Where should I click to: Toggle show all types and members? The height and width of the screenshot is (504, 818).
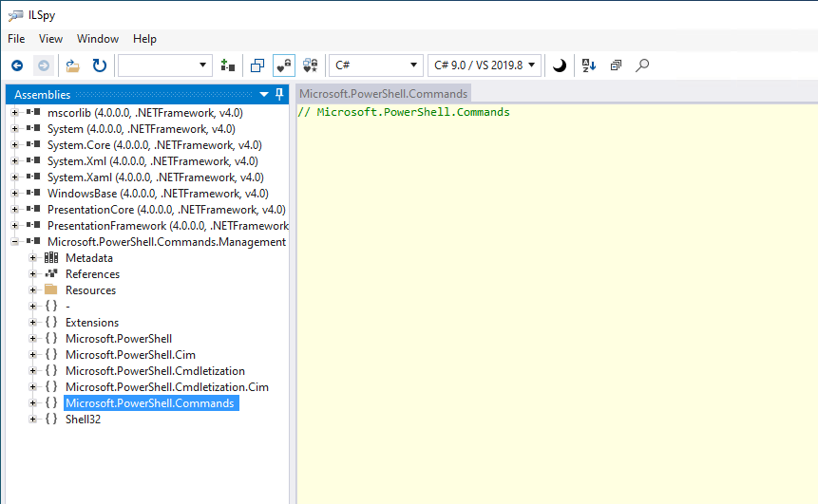311,65
